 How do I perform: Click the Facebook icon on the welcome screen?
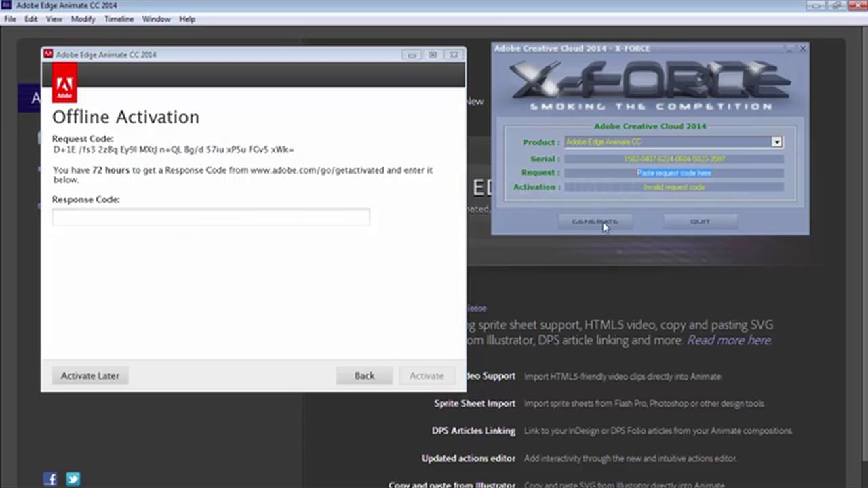tap(50, 479)
